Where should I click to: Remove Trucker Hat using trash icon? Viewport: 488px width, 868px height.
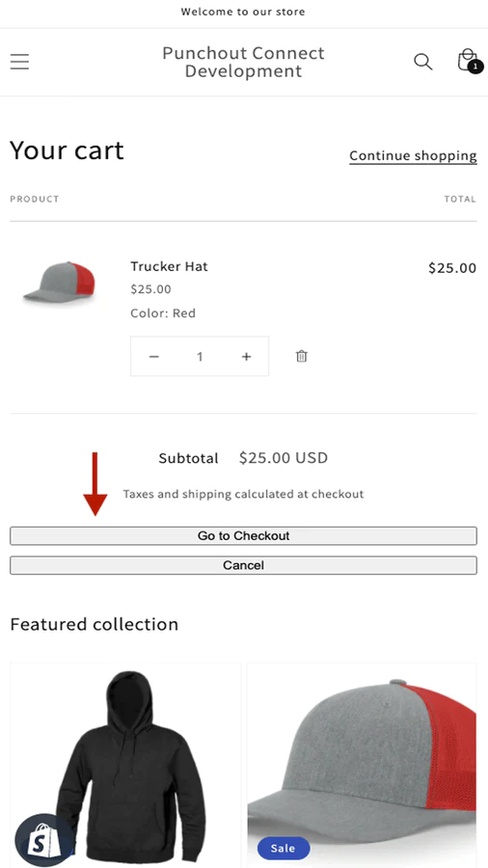coord(301,356)
